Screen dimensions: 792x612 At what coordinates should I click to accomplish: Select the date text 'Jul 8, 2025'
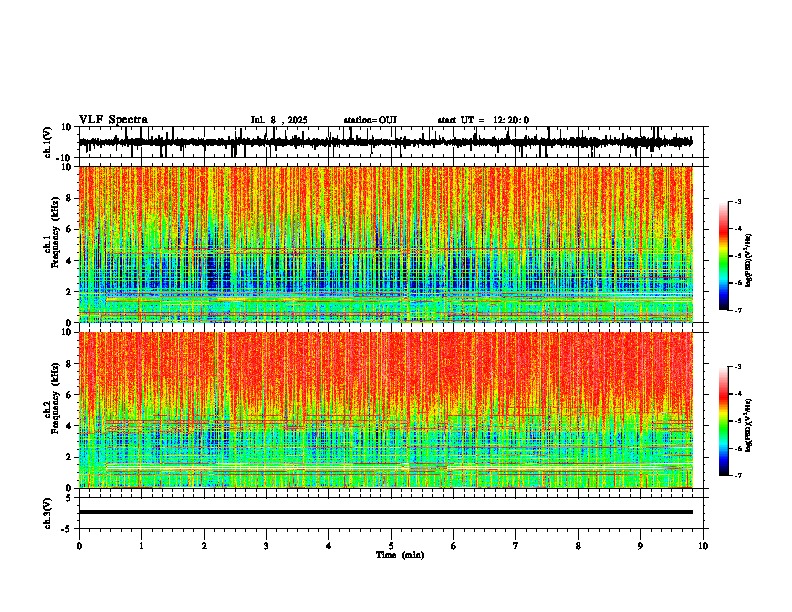tap(279, 120)
